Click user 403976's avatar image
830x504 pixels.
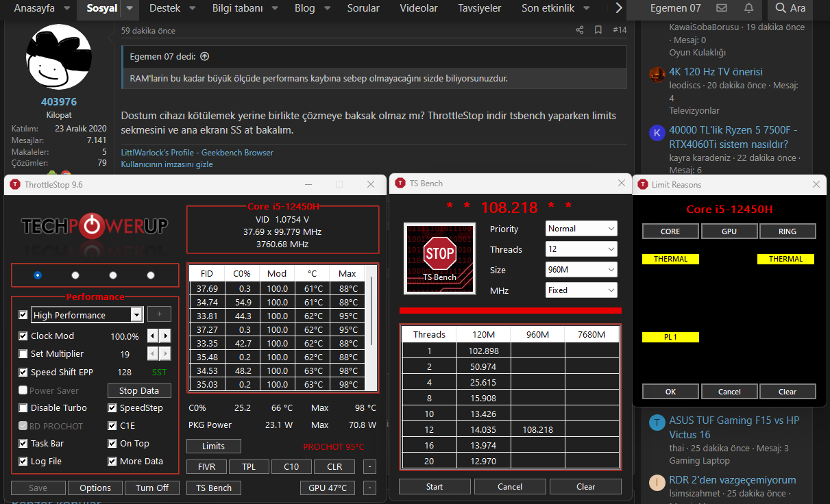click(x=58, y=56)
